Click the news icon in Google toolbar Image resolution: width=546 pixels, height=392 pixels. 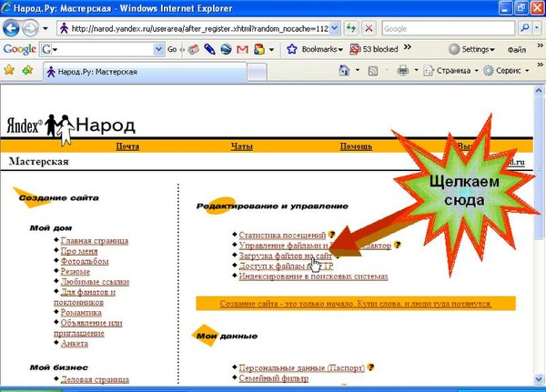click(193, 49)
